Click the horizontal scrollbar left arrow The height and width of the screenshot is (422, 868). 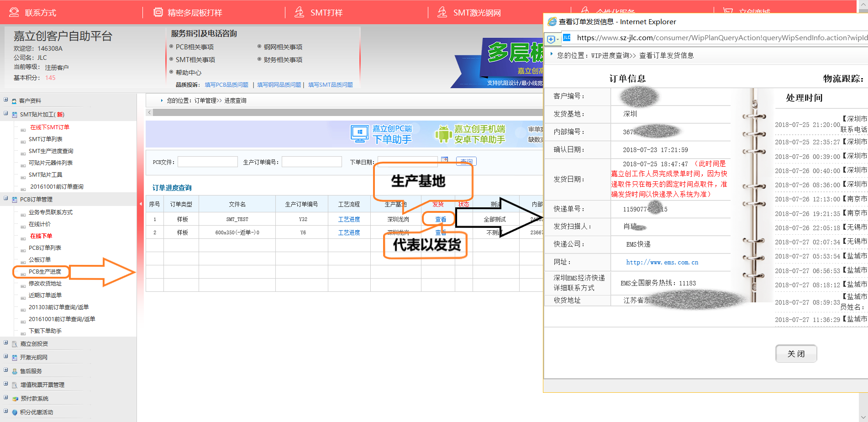(149, 112)
